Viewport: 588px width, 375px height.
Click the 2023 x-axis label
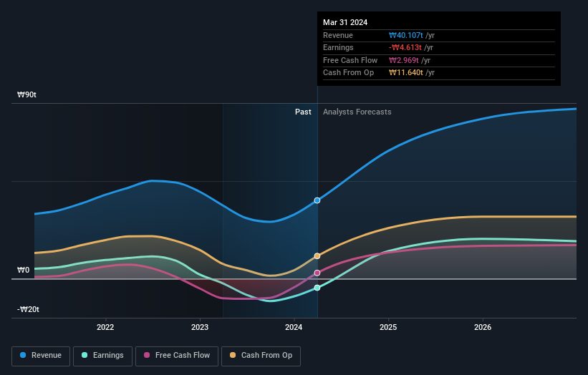coord(200,327)
